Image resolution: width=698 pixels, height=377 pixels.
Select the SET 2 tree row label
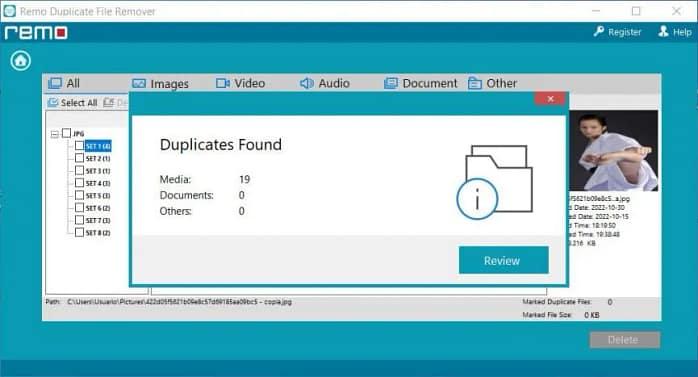point(98,158)
